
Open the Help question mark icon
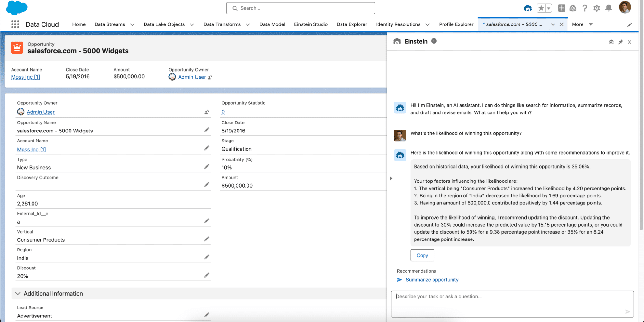pos(585,8)
